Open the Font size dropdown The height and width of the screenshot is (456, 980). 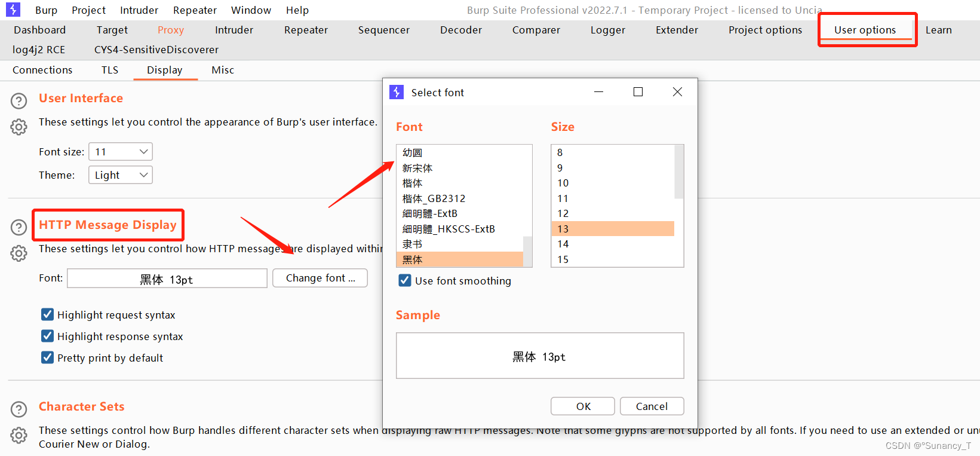(121, 152)
